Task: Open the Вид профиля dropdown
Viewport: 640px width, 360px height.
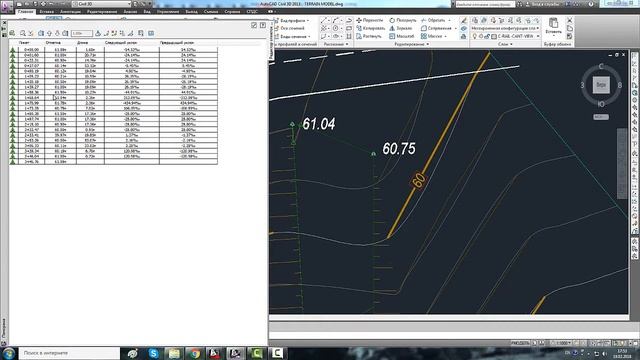Action: point(293,20)
